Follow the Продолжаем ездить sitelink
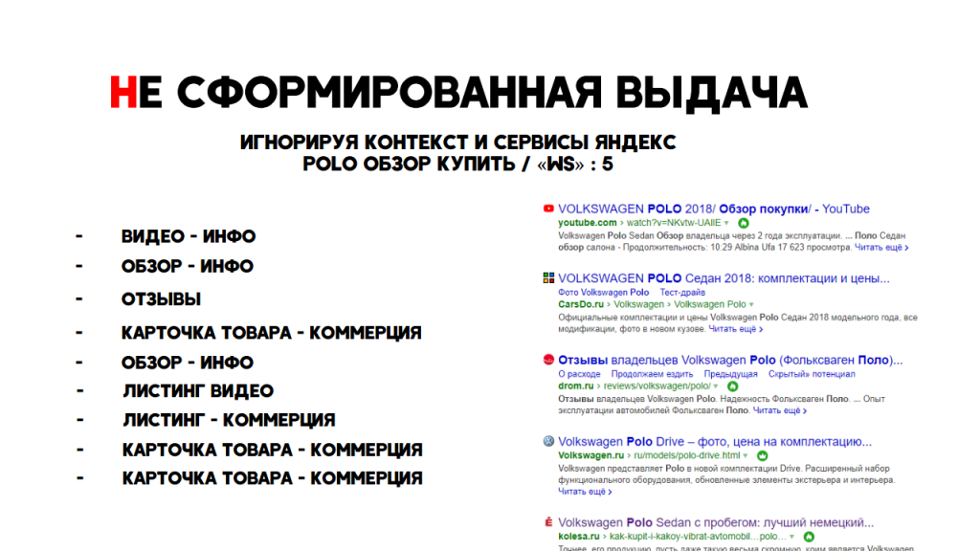The width and height of the screenshot is (980, 551). (x=652, y=374)
